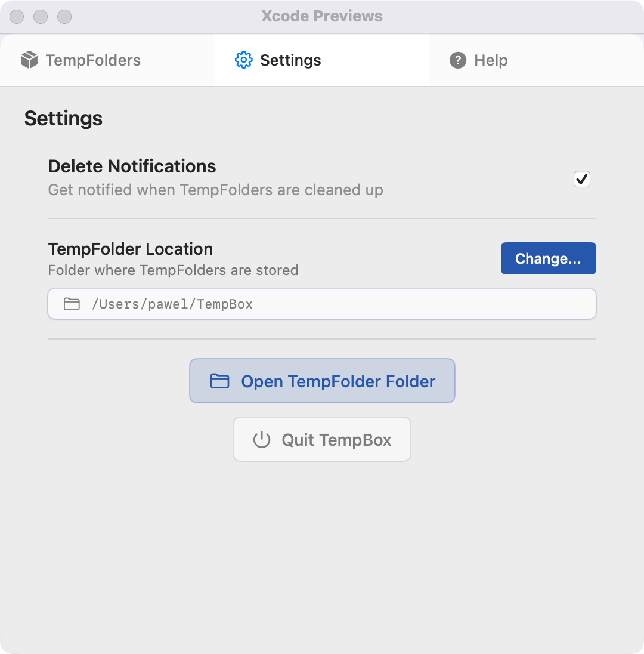Click the /Users/pawel/TempBox path field
The image size is (644, 654).
[322, 304]
